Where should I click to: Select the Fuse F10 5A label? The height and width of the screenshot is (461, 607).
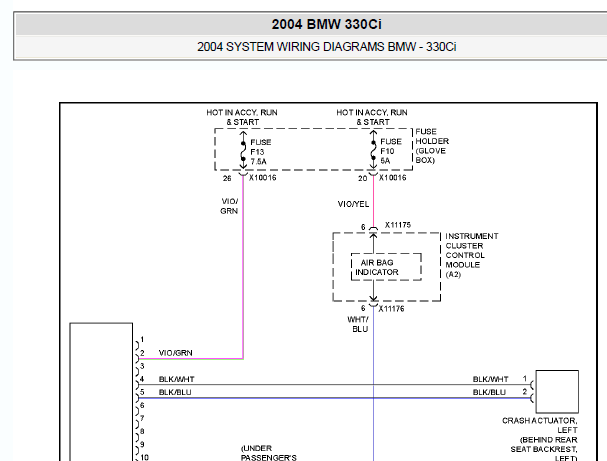pyautogui.click(x=391, y=151)
